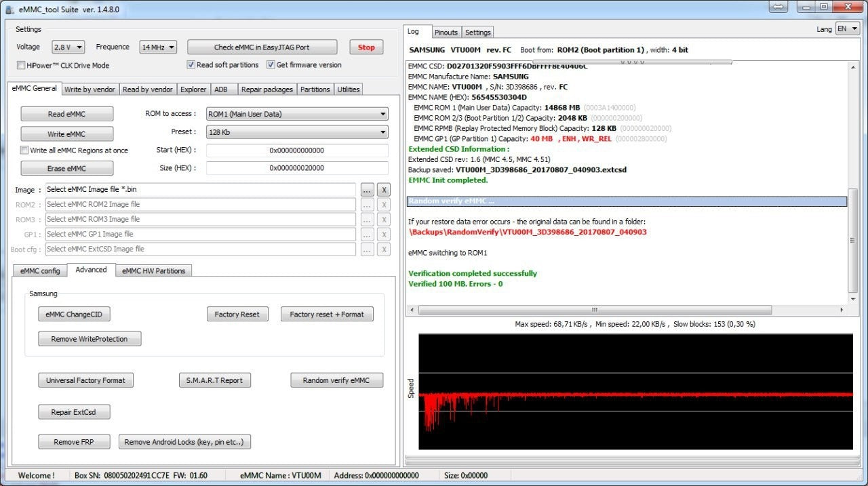Open the Lang dropdown set to EN
The image size is (868, 486).
(846, 28)
